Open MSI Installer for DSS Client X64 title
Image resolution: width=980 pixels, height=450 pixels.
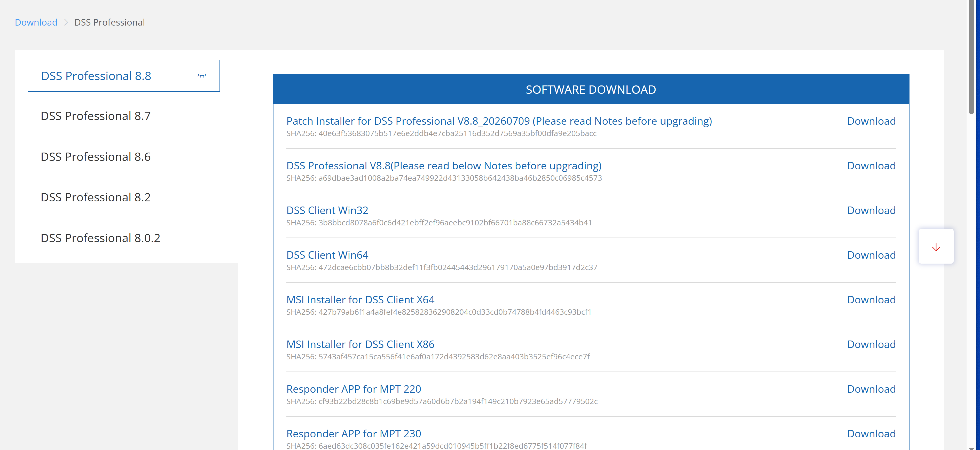coord(360,300)
